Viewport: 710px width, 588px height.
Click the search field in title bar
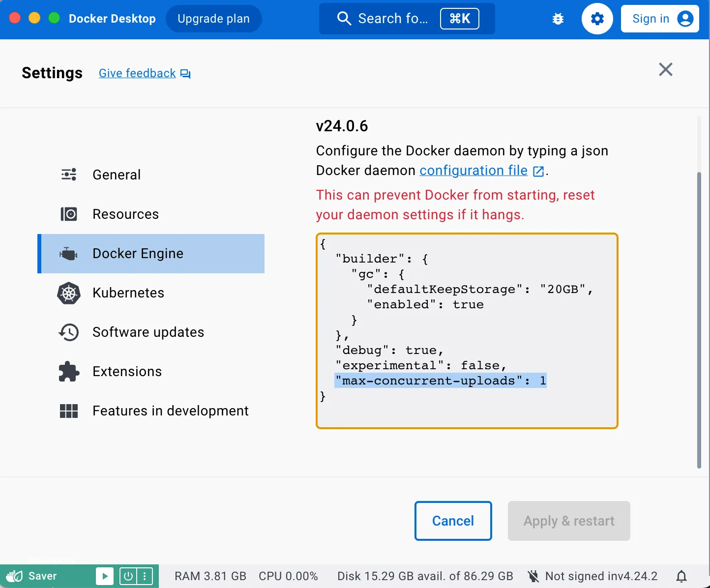[407, 19]
